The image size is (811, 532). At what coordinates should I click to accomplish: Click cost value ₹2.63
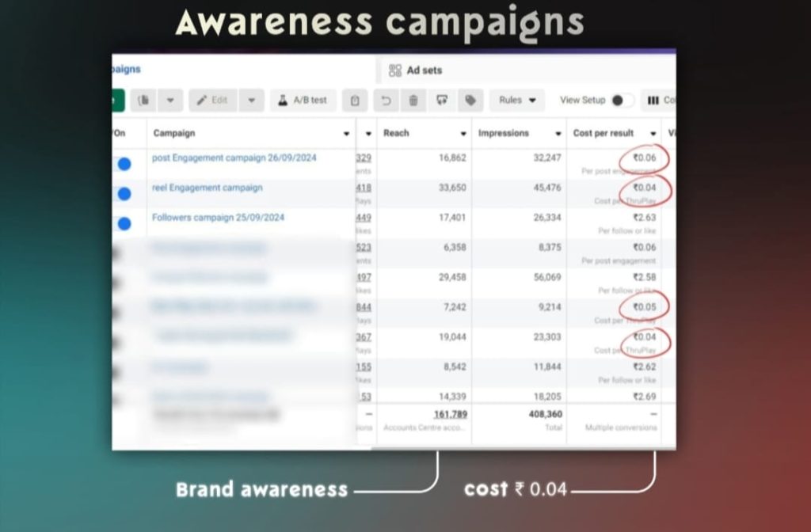pos(645,218)
